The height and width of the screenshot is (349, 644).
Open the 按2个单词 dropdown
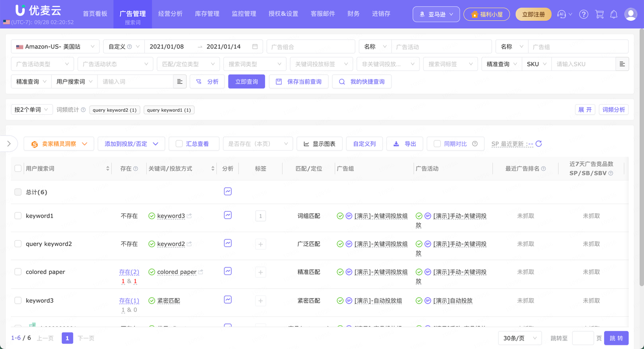pyautogui.click(x=32, y=109)
